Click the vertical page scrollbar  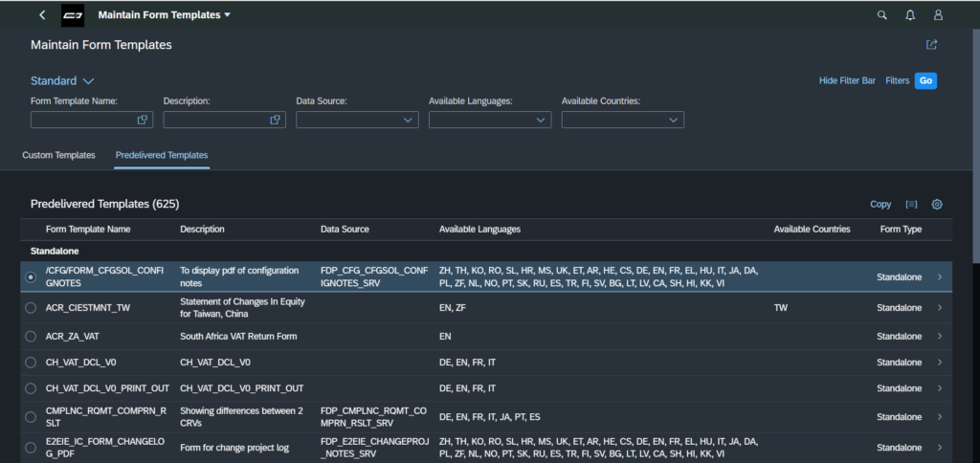(x=974, y=143)
